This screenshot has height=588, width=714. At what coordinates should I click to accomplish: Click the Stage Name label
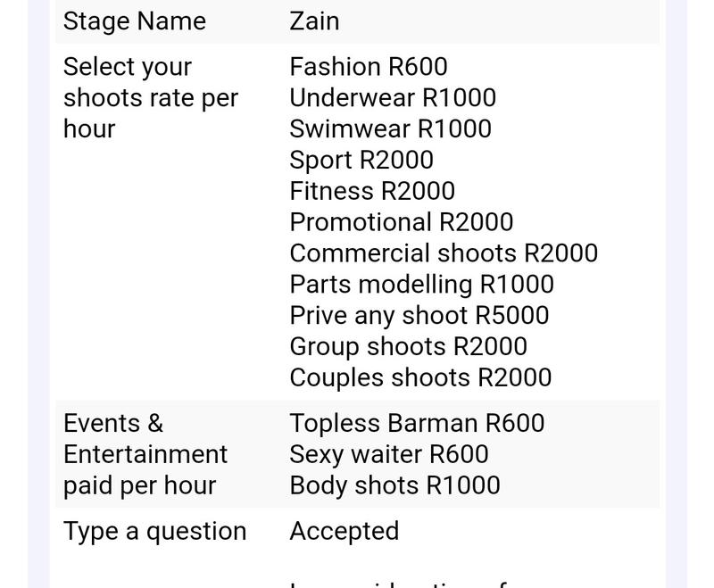pos(135,21)
